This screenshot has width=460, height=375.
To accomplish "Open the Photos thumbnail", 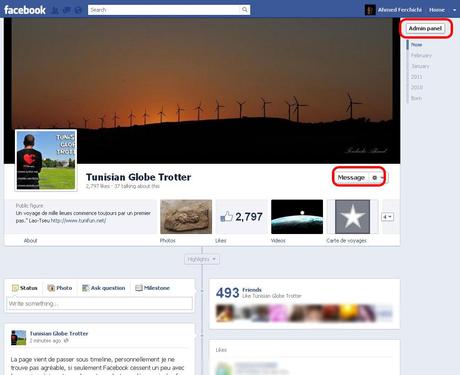I will click(186, 217).
